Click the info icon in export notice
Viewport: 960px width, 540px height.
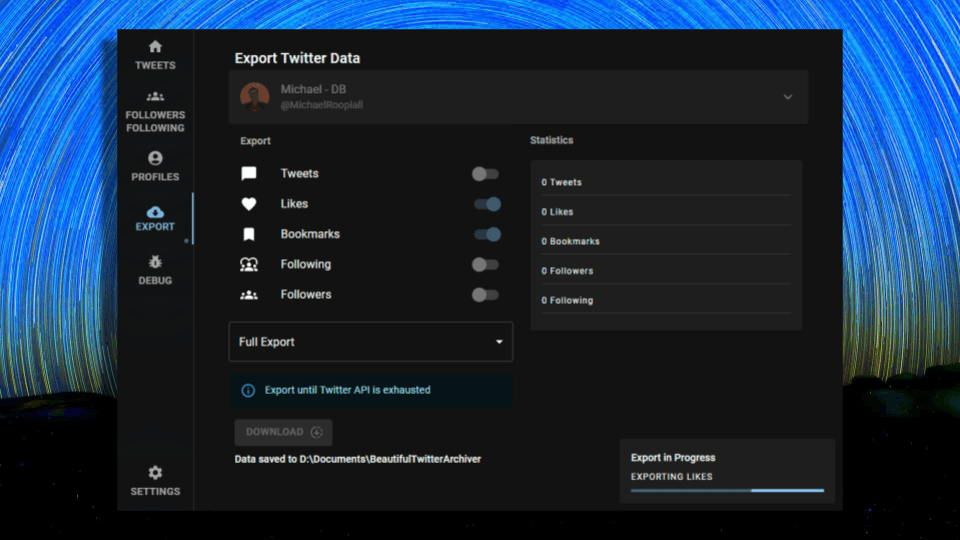pyautogui.click(x=248, y=391)
